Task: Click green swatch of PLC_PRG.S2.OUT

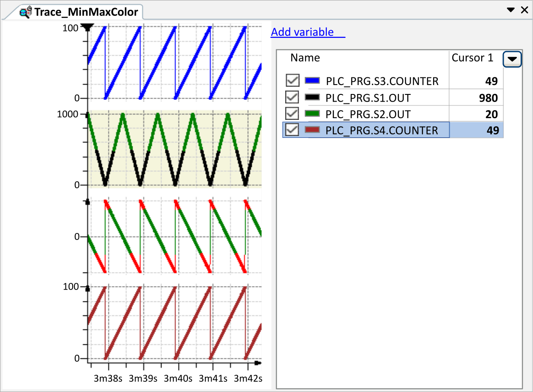Action: (x=312, y=114)
